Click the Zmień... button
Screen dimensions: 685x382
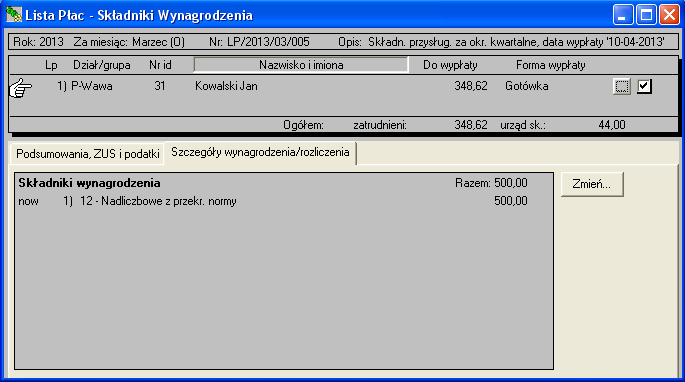coord(592,184)
